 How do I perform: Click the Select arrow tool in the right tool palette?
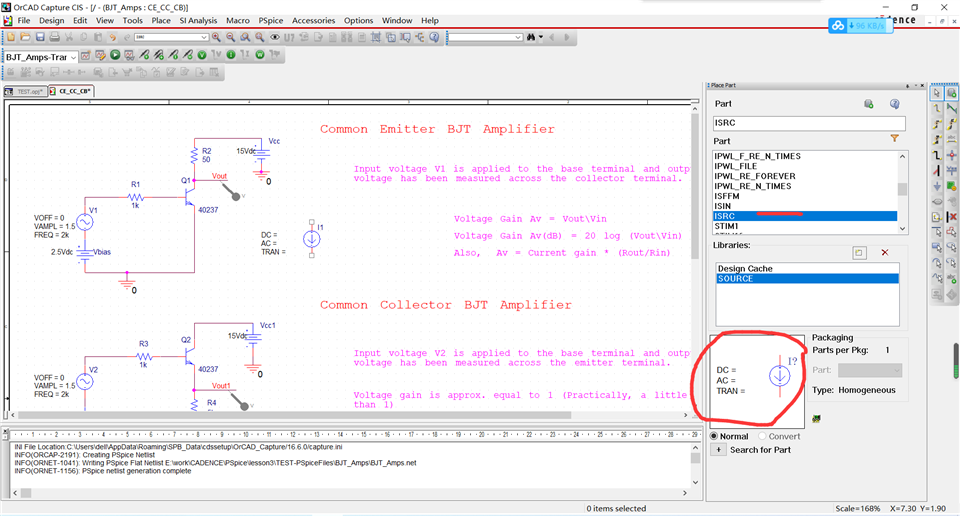point(937,93)
